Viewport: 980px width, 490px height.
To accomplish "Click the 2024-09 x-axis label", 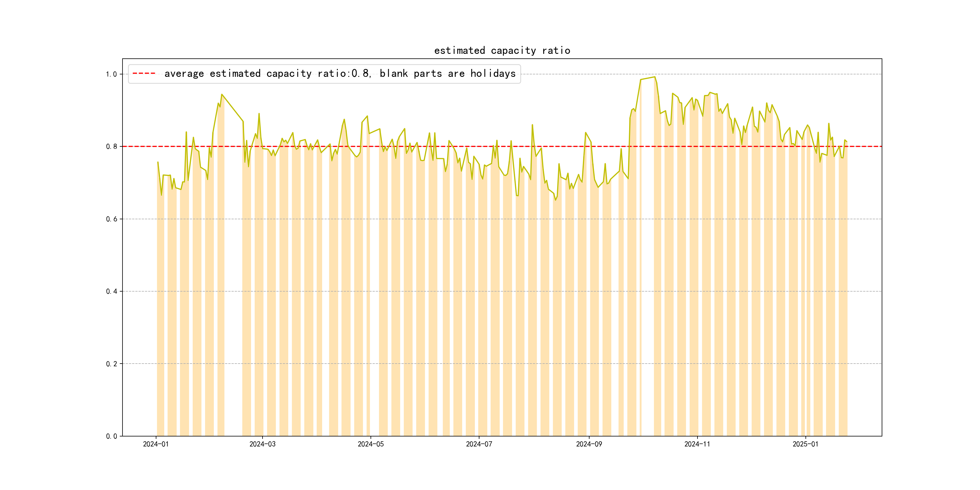I will coord(589,444).
